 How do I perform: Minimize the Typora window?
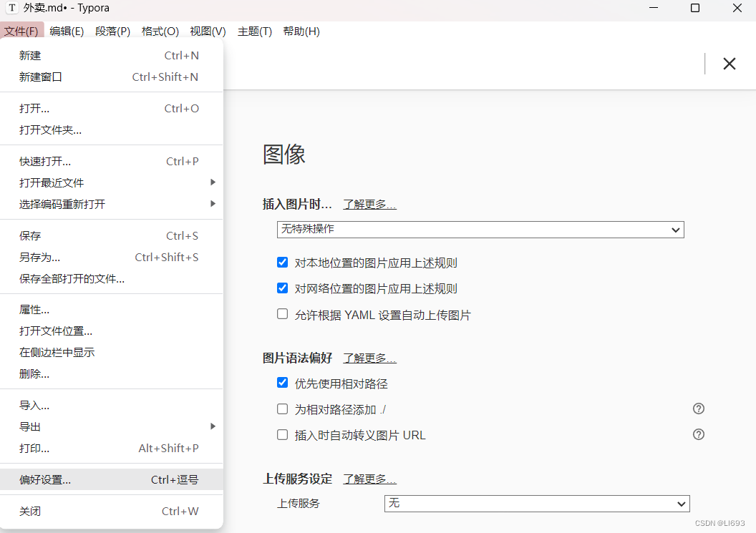654,8
